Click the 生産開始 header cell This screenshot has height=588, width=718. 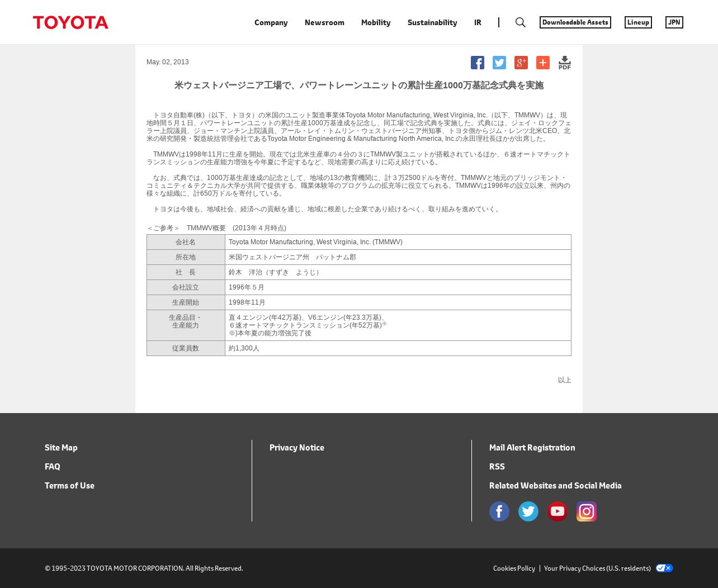(186, 302)
